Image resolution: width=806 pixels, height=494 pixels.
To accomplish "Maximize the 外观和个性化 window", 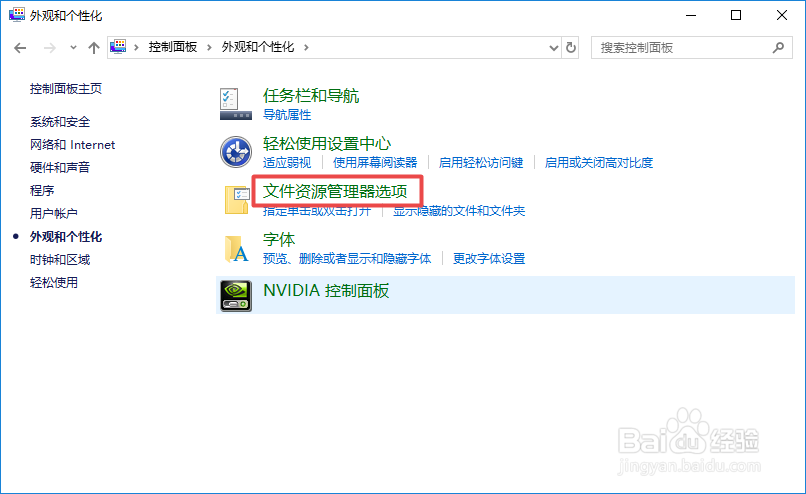I will (736, 15).
